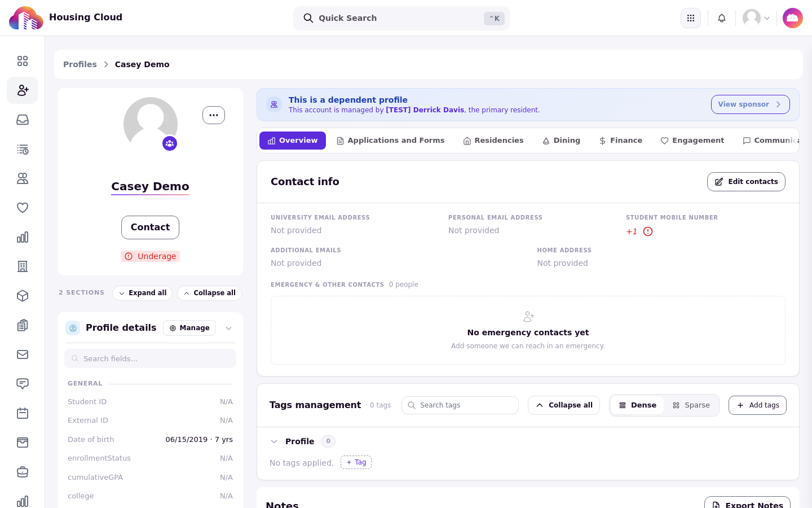Click the mobile number warning icon
Screen dimensions: 812x508
pyautogui.click(x=648, y=231)
